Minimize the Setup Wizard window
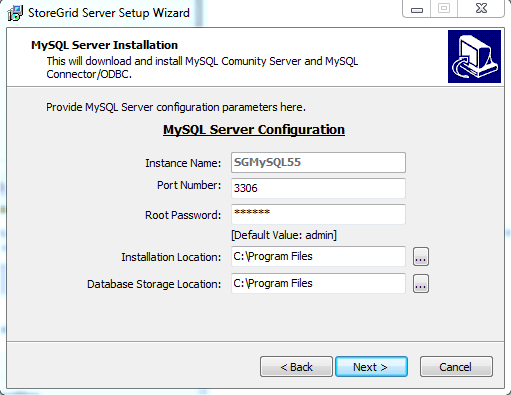Screen dimensions: 511x395 pos(417,8)
